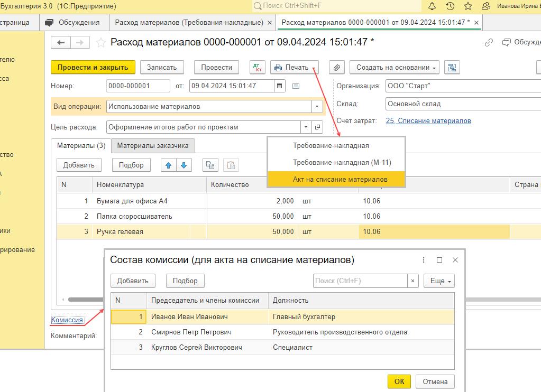This screenshot has height=392, width=541.
Task: Click commission Поиск (Ctrl+F) field
Action: click(x=360, y=281)
